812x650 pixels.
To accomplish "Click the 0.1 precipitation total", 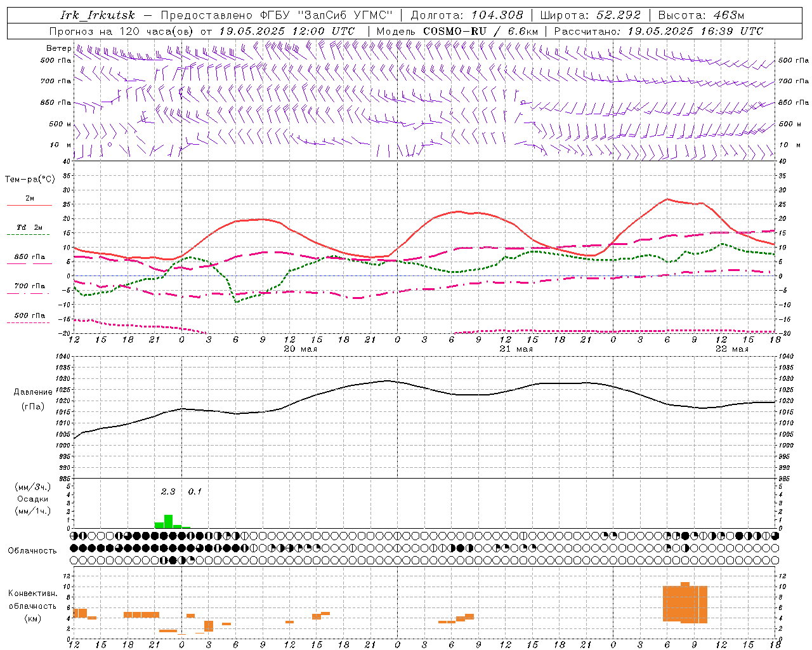I will [x=195, y=491].
